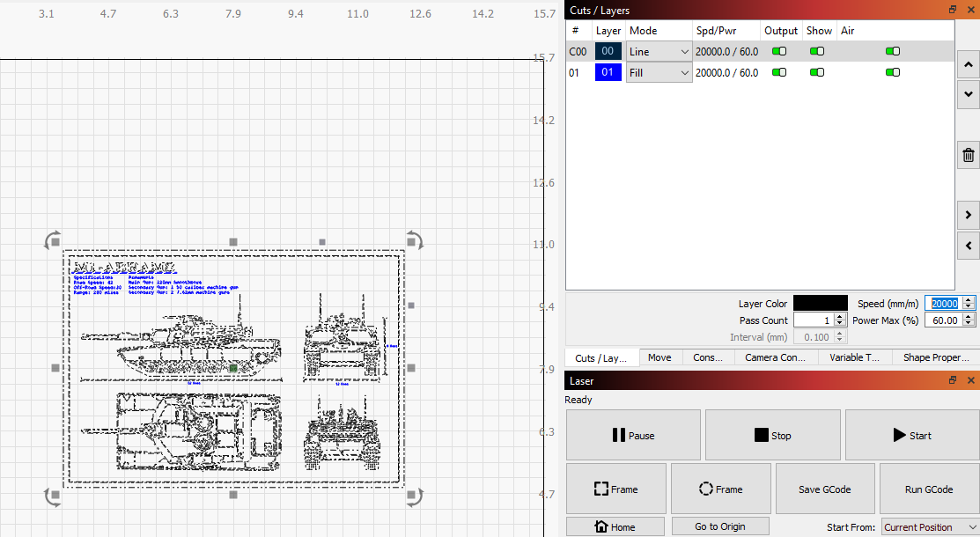Click the top-left rotate handle of the selection
The image size is (980, 537).
click(x=54, y=241)
